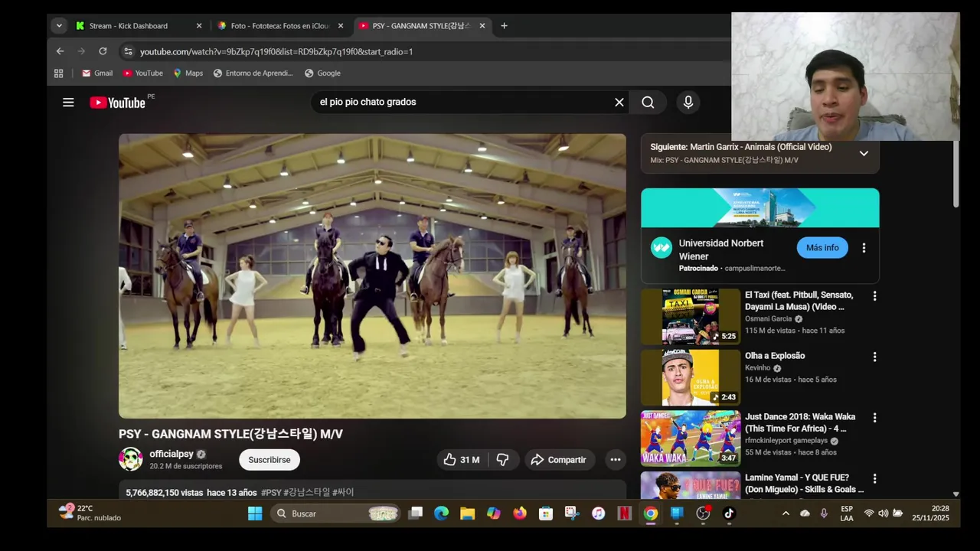The width and height of the screenshot is (980, 551).
Task: Open File Explorer from the taskbar
Action: (x=468, y=514)
